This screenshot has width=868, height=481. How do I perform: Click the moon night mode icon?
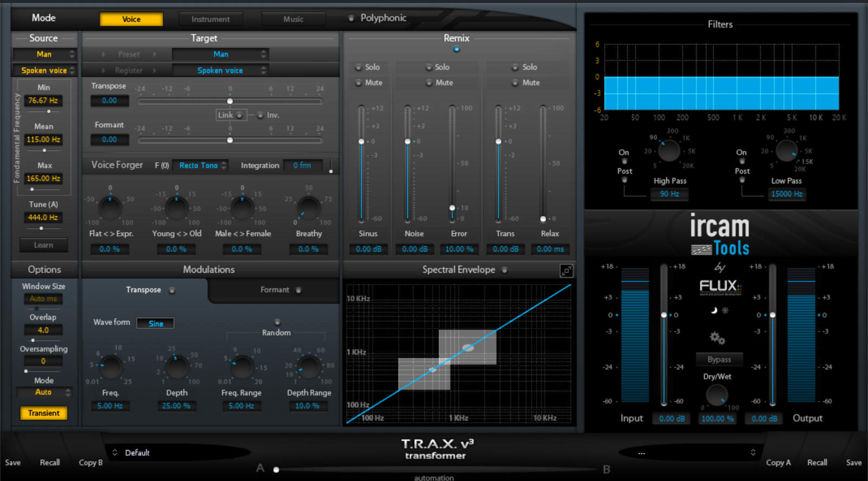[714, 310]
